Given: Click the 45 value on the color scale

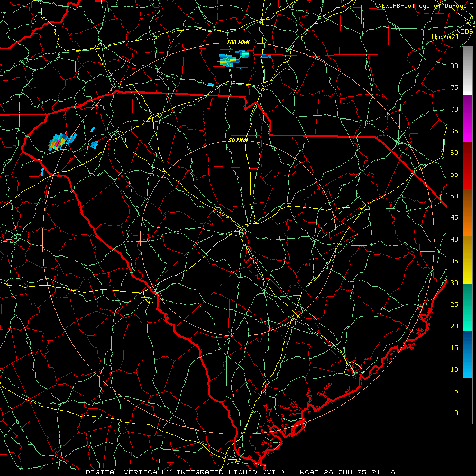Looking at the screenshot, I should (454, 218).
